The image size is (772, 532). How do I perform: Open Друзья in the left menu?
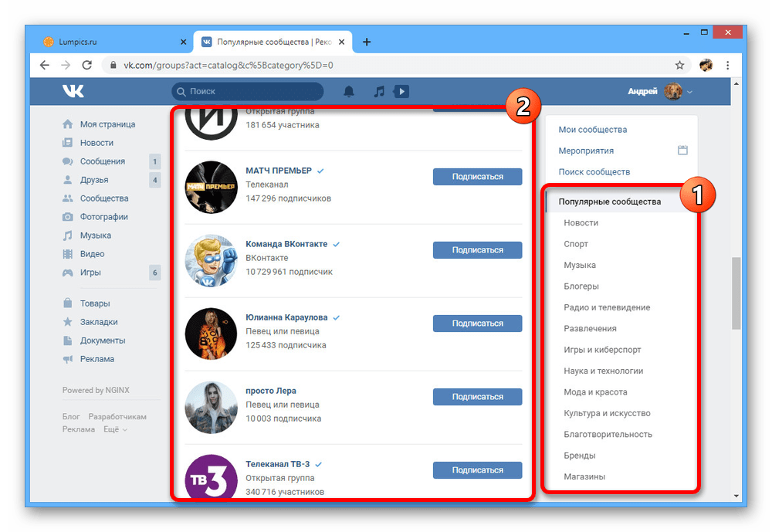tap(94, 180)
